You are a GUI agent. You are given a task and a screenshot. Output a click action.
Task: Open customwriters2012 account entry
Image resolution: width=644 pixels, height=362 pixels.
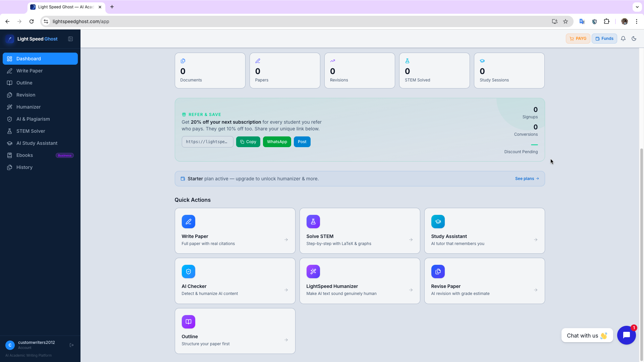click(37, 345)
